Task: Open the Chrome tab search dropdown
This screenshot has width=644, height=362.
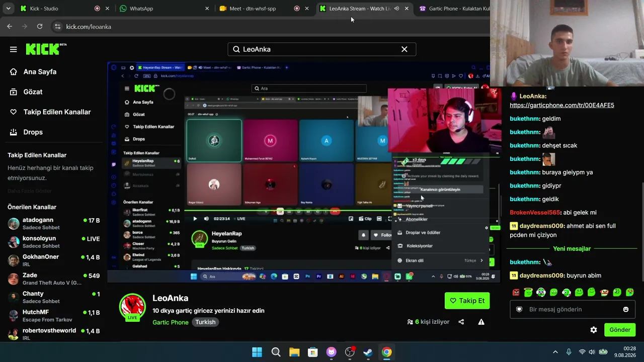Action: click(8, 9)
